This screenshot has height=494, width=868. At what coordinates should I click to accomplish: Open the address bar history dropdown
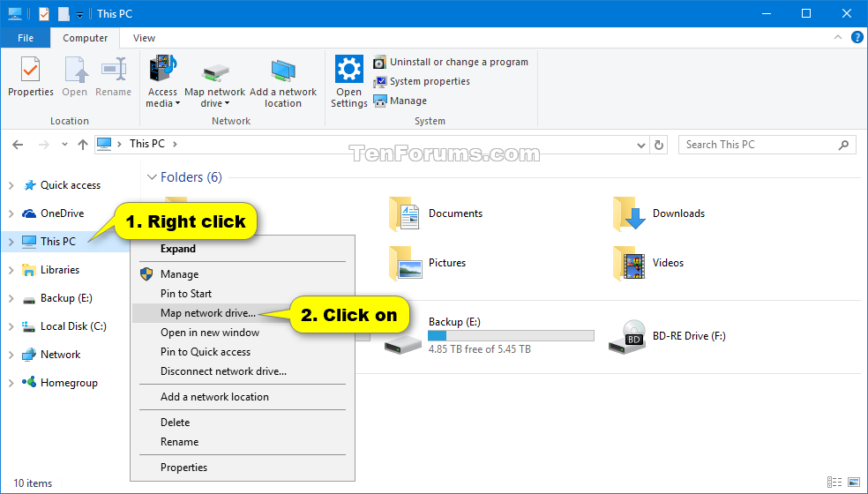click(x=639, y=145)
